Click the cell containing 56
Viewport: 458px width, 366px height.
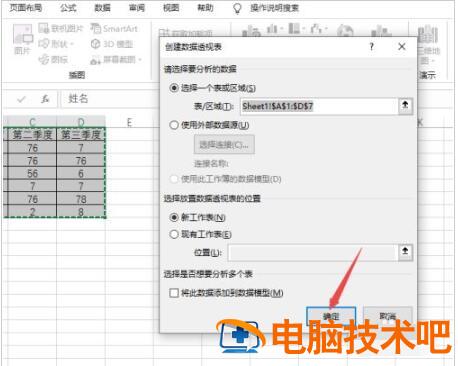32,173
